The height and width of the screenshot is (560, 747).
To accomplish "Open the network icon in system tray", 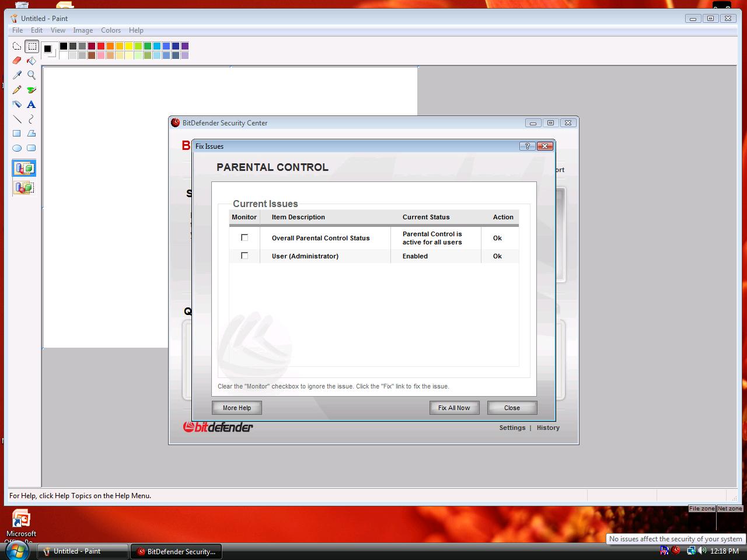I will click(690, 551).
